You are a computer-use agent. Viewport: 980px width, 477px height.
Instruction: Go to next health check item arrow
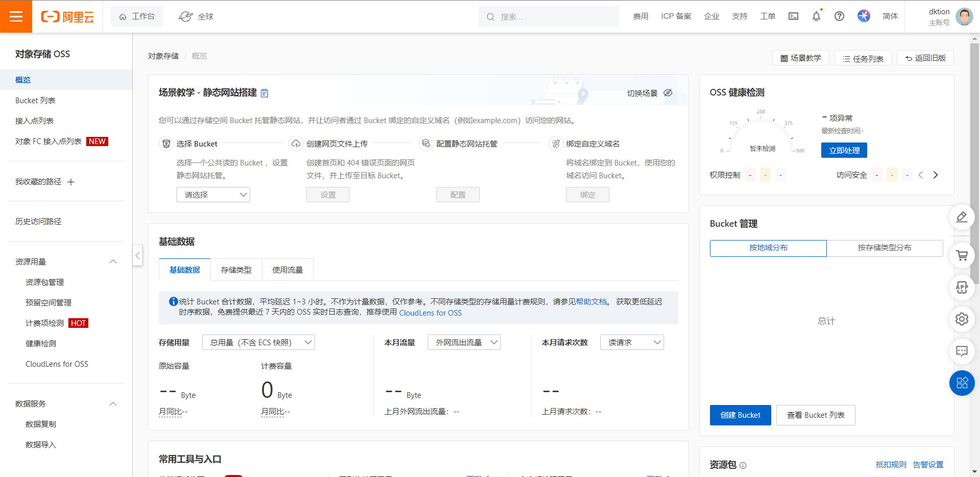936,175
